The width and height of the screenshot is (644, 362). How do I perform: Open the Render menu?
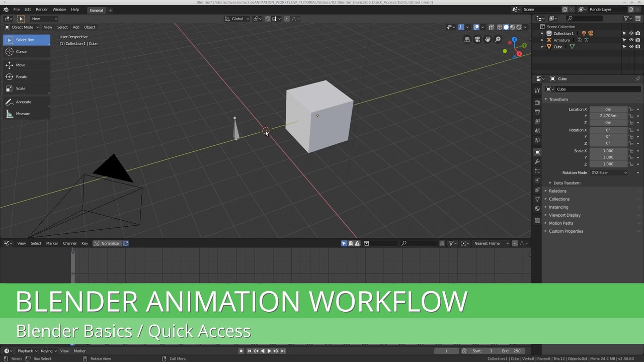pyautogui.click(x=42, y=10)
